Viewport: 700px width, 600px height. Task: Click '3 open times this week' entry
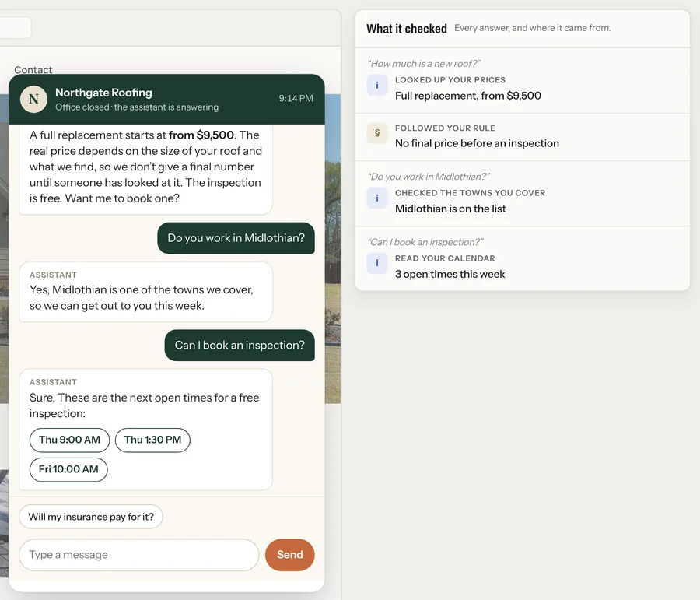pos(450,274)
